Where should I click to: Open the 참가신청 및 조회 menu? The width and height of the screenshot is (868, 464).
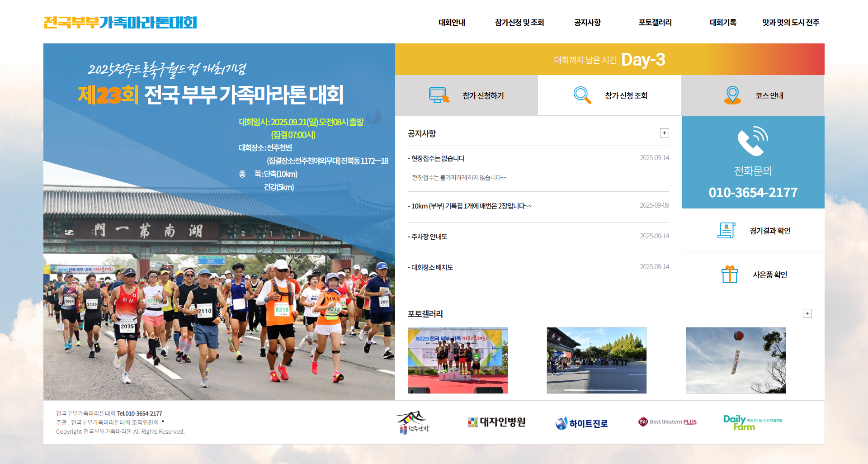pos(519,23)
